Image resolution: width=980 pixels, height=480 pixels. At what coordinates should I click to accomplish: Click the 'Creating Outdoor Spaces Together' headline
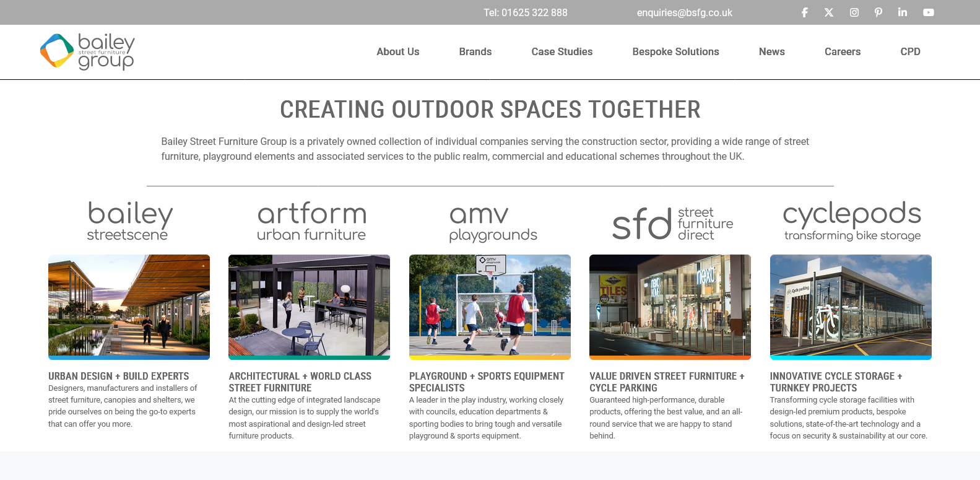[x=490, y=110]
